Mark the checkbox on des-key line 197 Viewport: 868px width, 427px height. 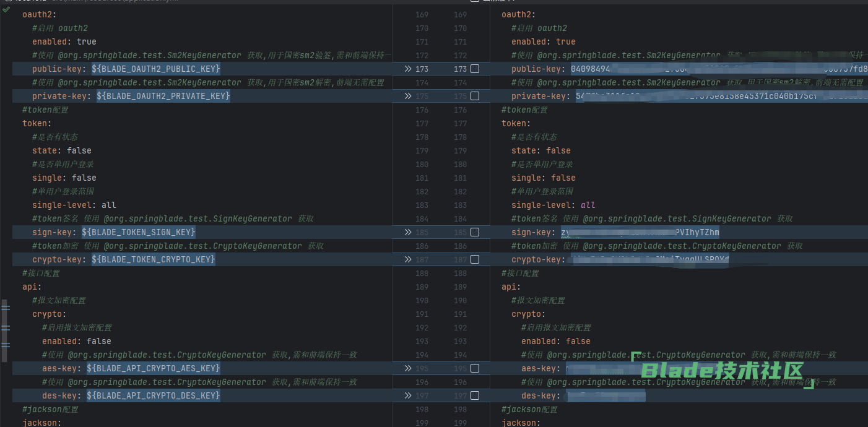click(475, 395)
